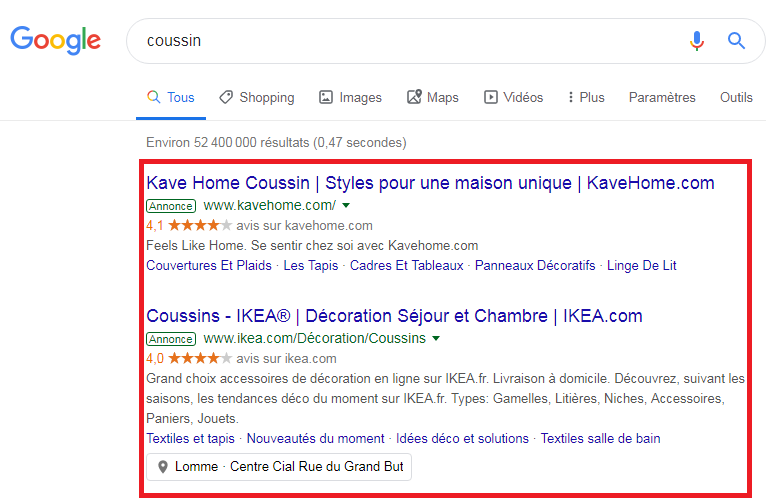Open Linge De Lit sitelink
Image resolution: width=777 pixels, height=501 pixels.
642,266
